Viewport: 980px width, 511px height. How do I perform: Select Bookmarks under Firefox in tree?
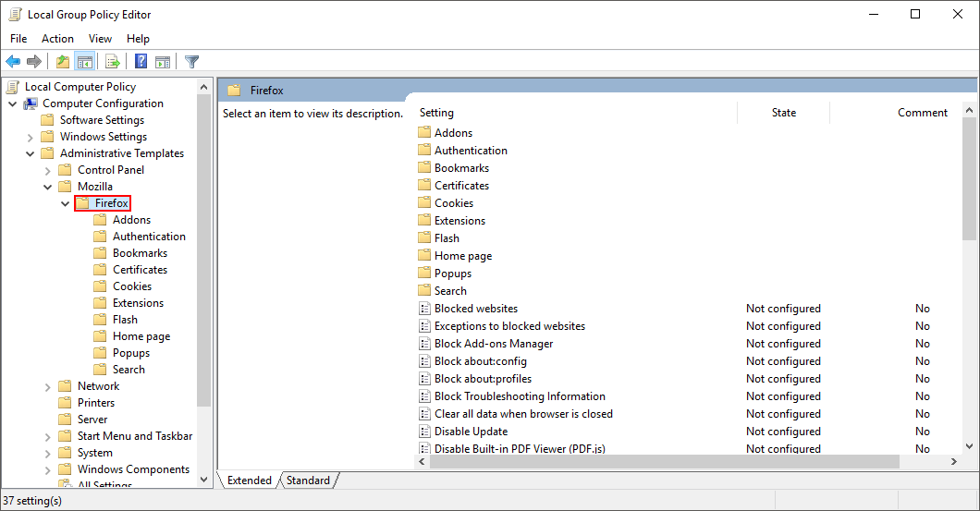140,253
